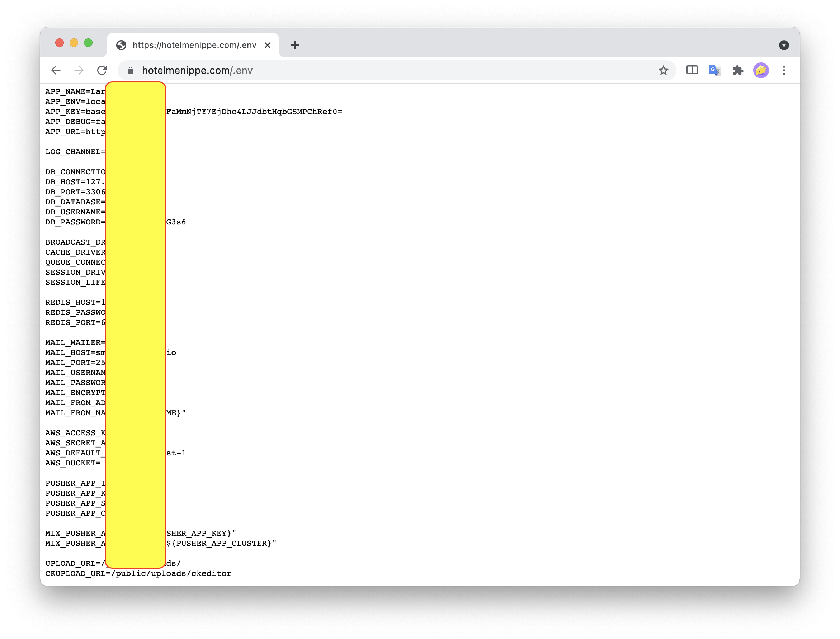The height and width of the screenshot is (639, 840).
Task: Click the 'SHER_APP_KEY}"' text
Action: (201, 533)
